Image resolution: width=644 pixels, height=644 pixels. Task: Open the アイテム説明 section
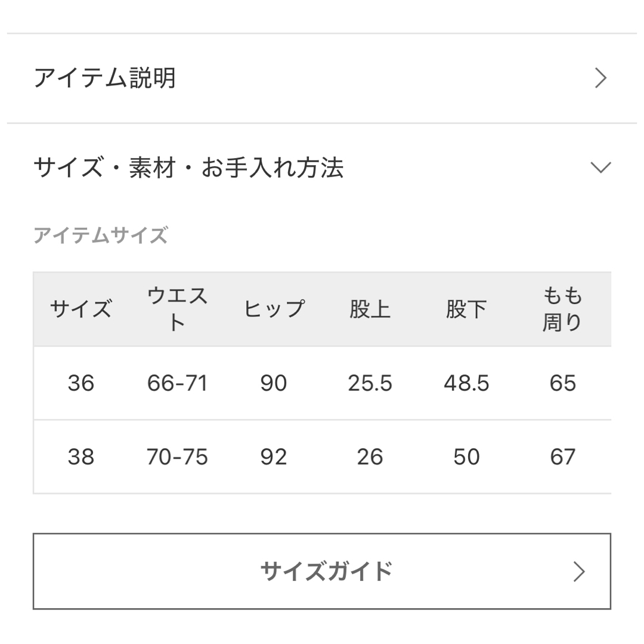coord(322,78)
